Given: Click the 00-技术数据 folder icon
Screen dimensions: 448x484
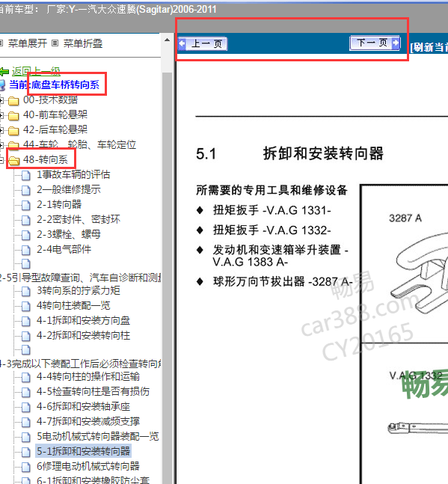Looking at the screenshot, I should [x=13, y=101].
